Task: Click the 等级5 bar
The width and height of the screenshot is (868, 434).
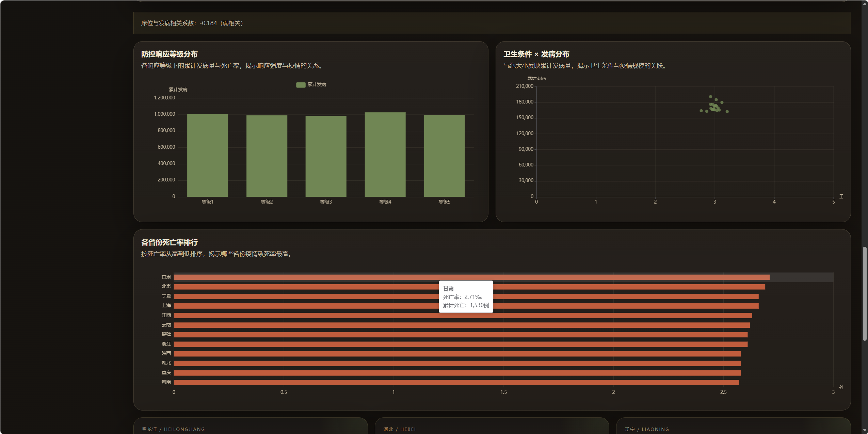Action: coord(444,156)
